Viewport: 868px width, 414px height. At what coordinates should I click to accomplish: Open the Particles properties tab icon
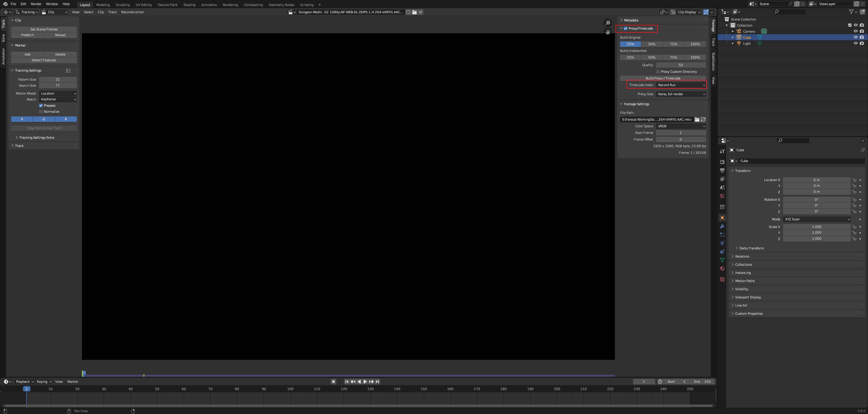722,235
